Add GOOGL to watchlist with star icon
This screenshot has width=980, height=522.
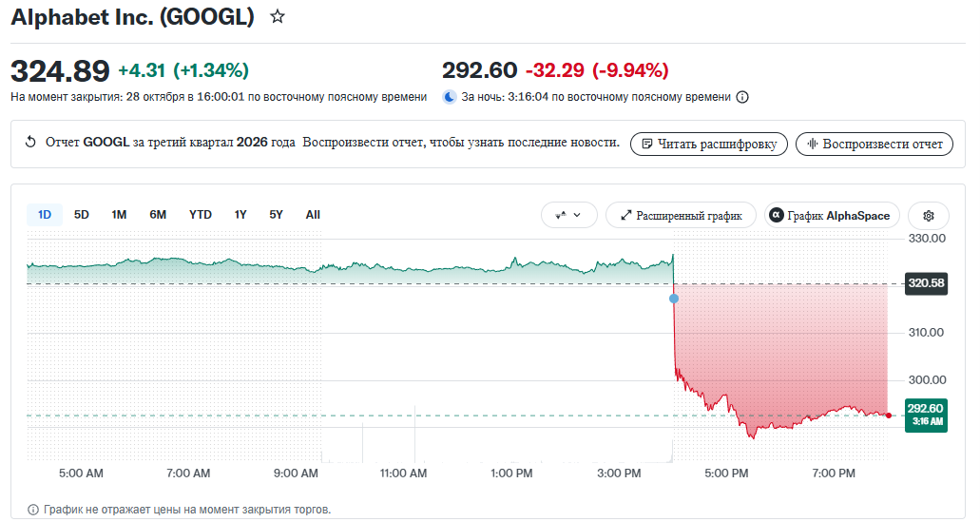coord(278,17)
